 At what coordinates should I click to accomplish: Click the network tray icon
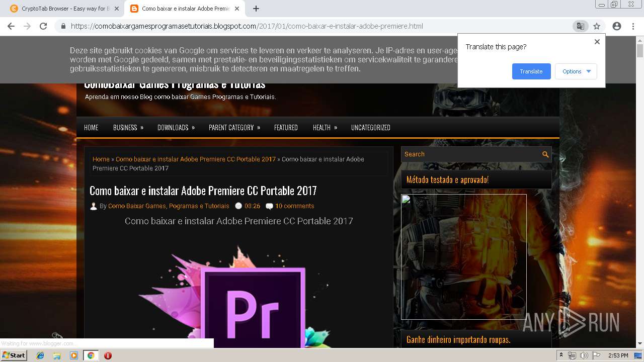[x=572, y=355]
